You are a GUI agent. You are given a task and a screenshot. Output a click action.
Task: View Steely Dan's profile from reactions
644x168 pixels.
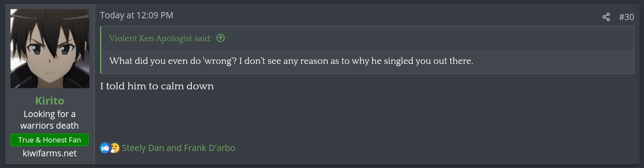coord(143,148)
